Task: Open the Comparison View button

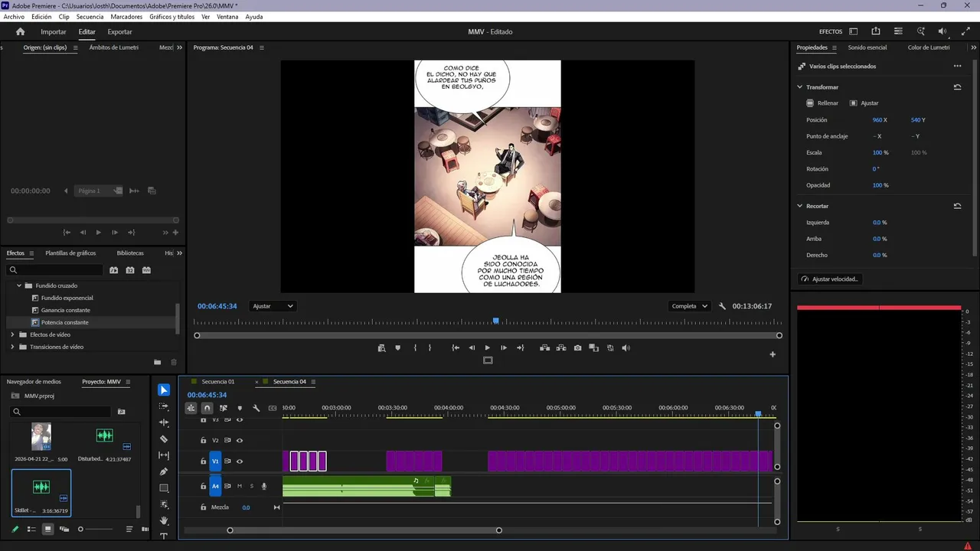Action: pos(594,347)
